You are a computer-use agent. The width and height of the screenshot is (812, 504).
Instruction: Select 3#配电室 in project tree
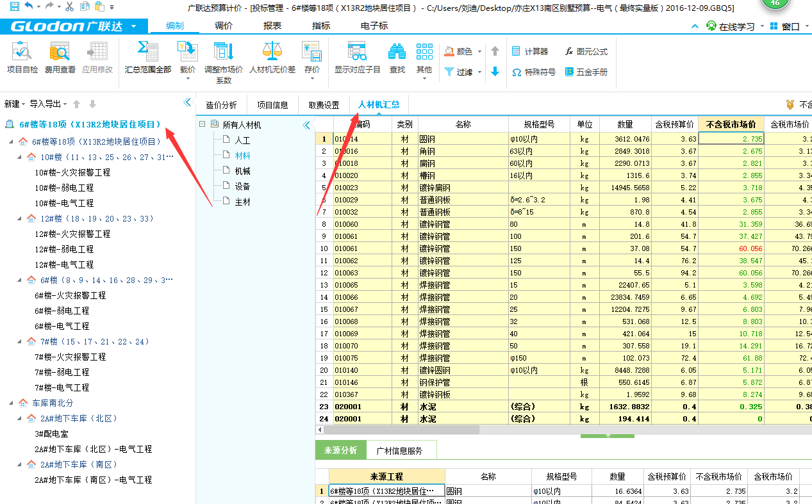point(52,434)
